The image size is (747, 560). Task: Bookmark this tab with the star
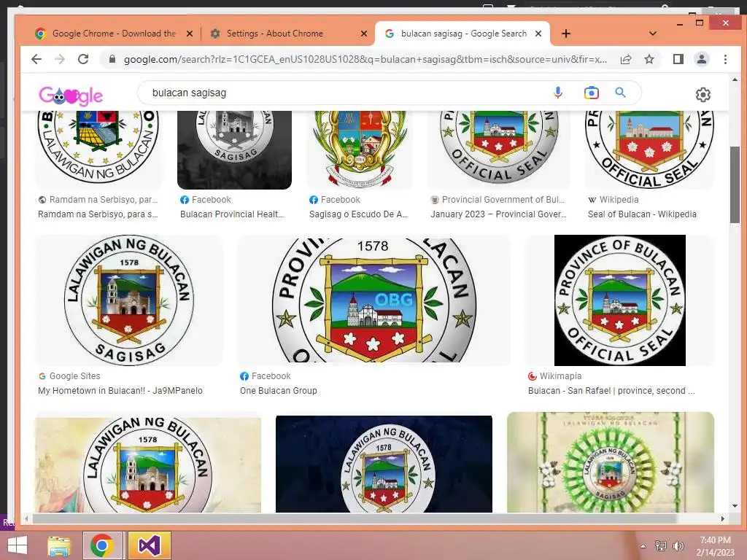click(x=649, y=59)
